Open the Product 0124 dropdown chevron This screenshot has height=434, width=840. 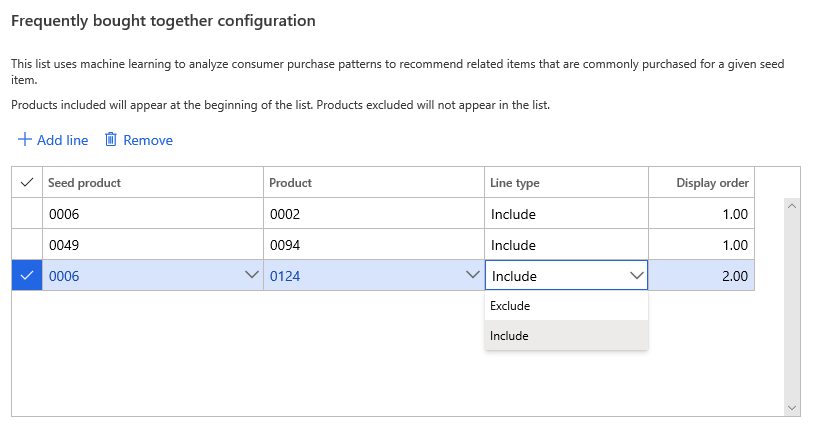click(472, 276)
